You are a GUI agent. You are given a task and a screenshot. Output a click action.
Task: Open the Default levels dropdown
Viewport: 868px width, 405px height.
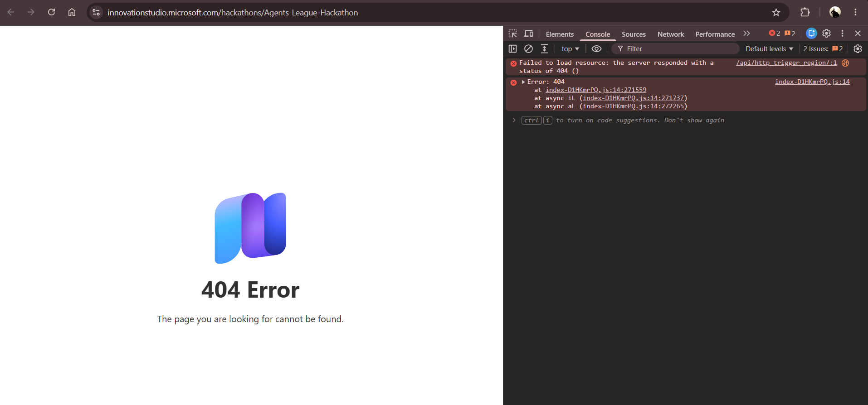point(769,48)
